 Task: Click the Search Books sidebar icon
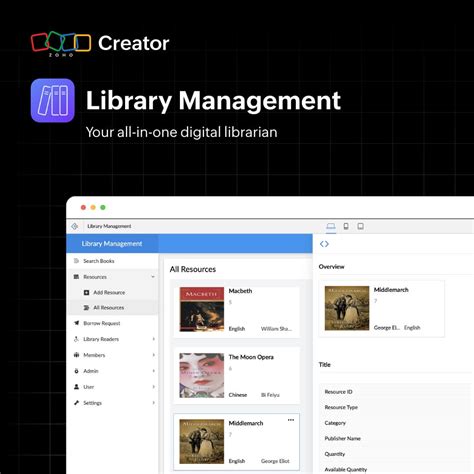tap(76, 261)
